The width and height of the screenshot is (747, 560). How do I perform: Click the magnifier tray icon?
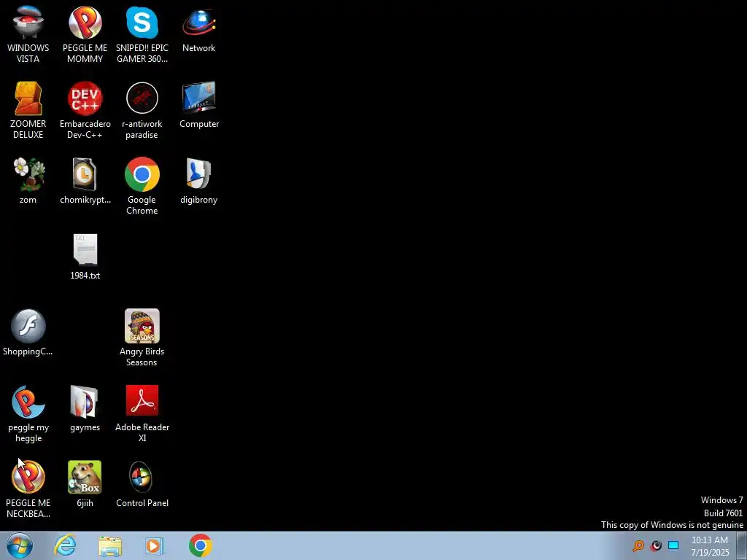pos(638,545)
